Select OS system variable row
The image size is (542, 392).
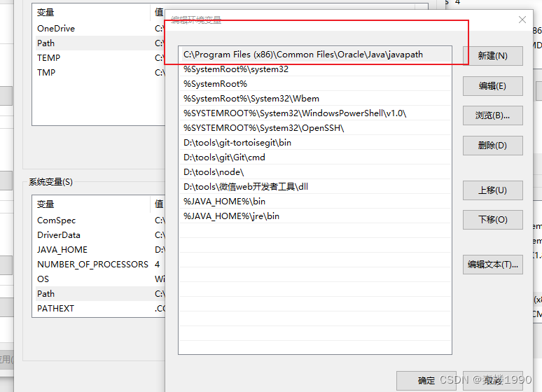pos(99,279)
